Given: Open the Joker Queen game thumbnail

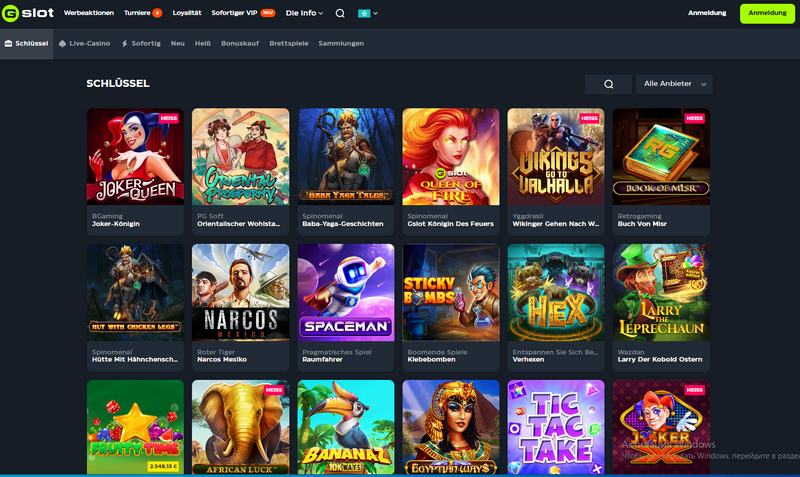Looking at the screenshot, I should 135,156.
